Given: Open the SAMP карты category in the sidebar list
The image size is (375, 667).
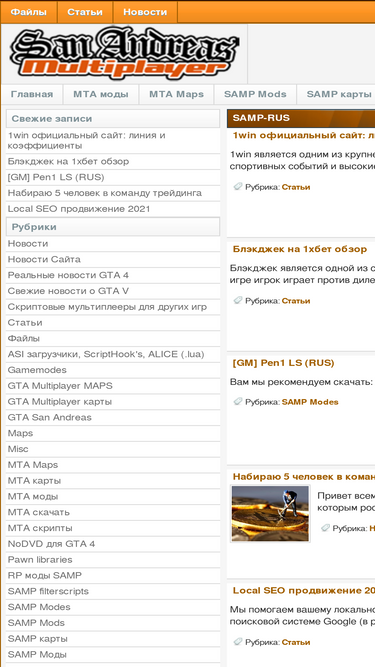Looking at the screenshot, I should click(x=37, y=638).
